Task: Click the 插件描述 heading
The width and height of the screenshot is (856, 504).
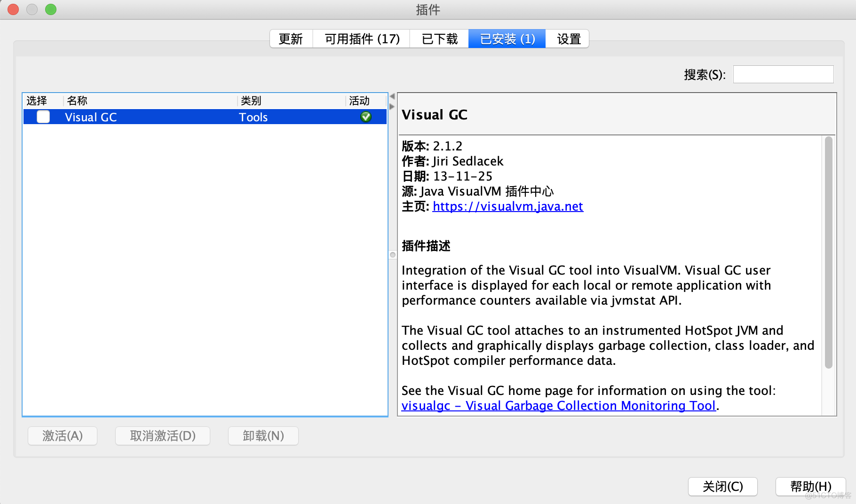Action: pyautogui.click(x=426, y=246)
